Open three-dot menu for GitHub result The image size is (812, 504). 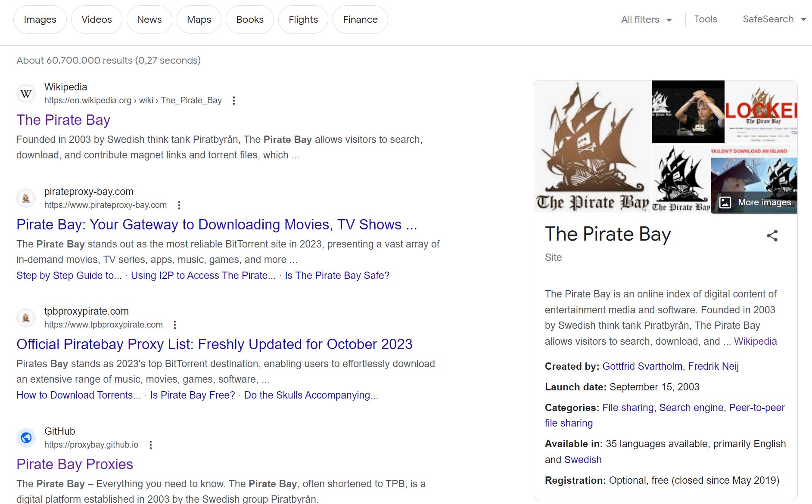coord(150,445)
